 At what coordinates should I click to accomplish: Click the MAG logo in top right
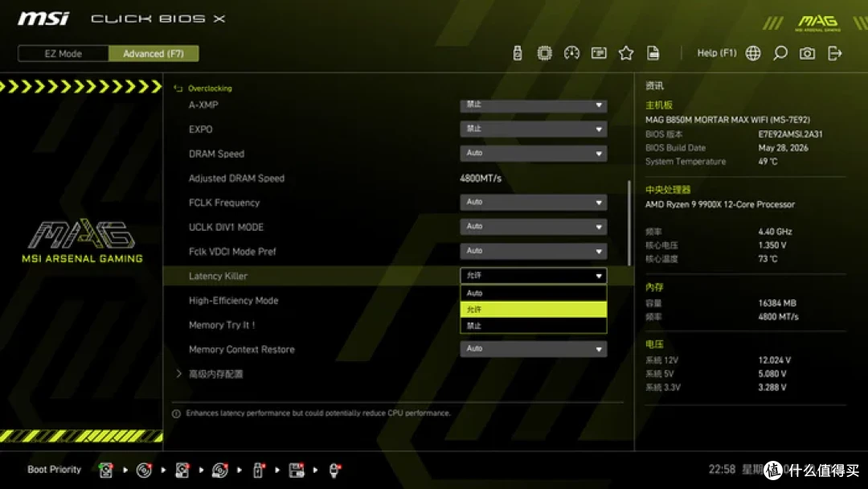[817, 23]
